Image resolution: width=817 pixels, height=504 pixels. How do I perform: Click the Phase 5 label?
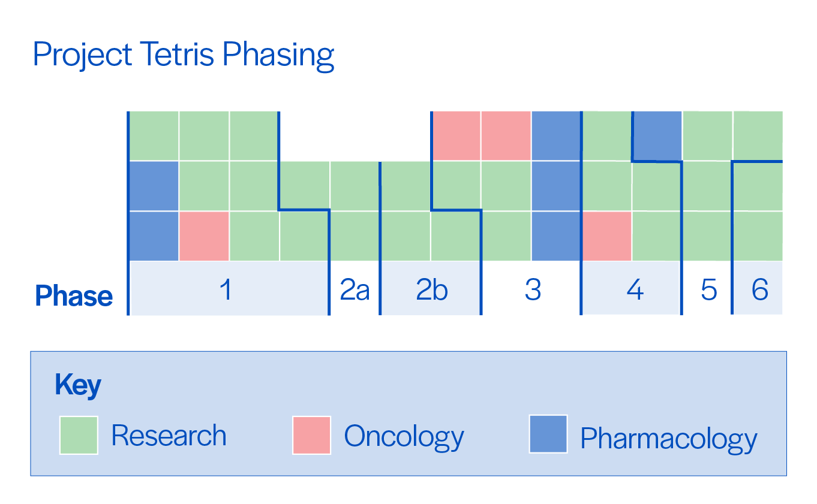[708, 290]
